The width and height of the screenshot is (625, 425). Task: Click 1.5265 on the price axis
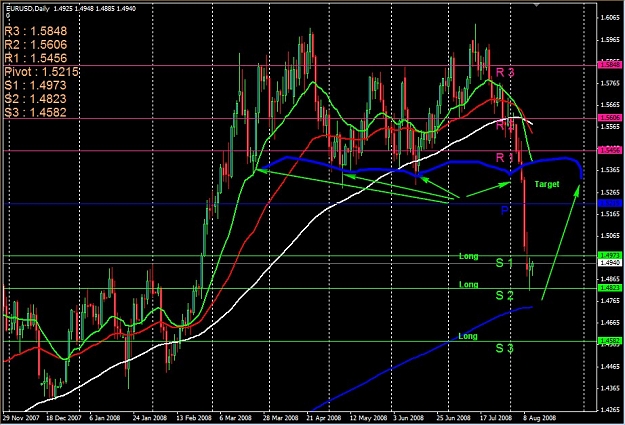point(610,192)
